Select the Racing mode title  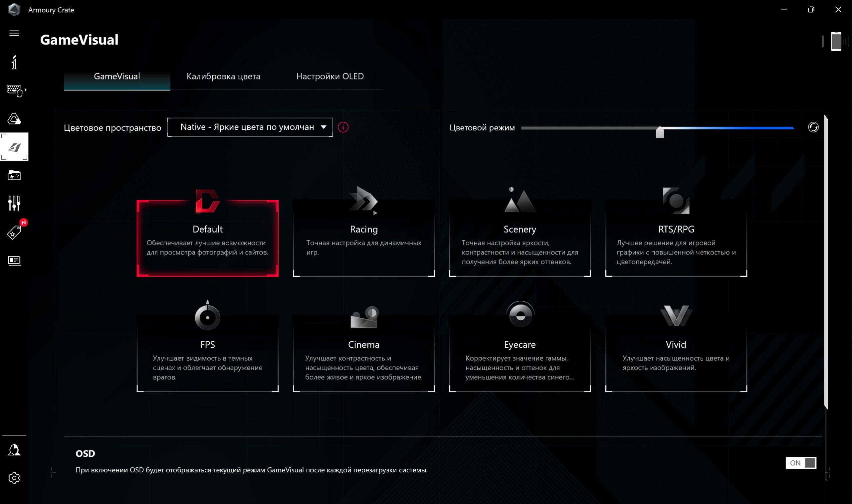point(363,229)
